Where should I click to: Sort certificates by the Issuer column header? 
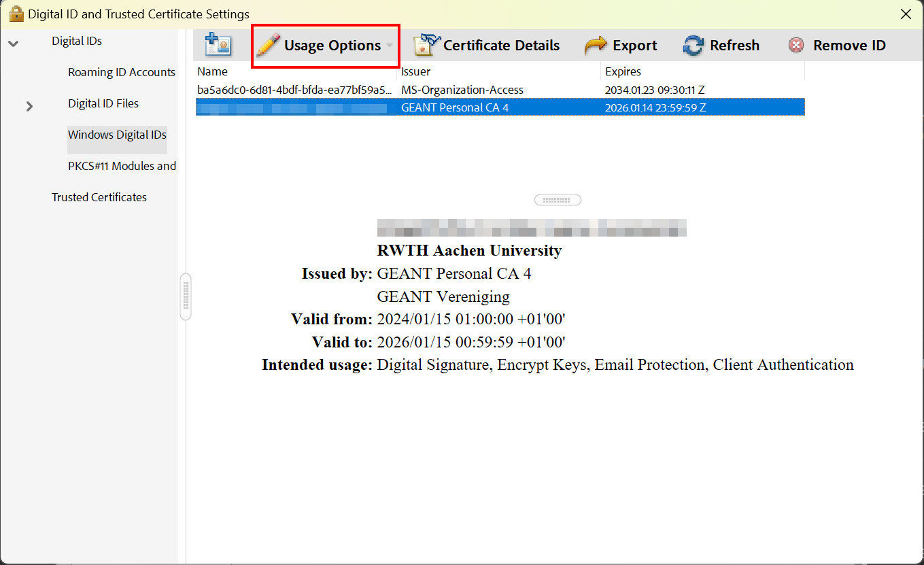click(x=415, y=71)
